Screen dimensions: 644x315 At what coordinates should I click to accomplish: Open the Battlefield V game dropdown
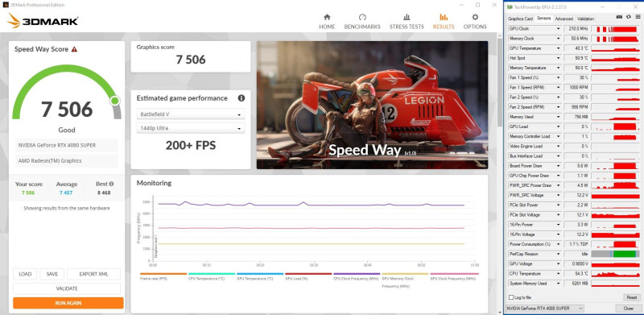pos(191,114)
